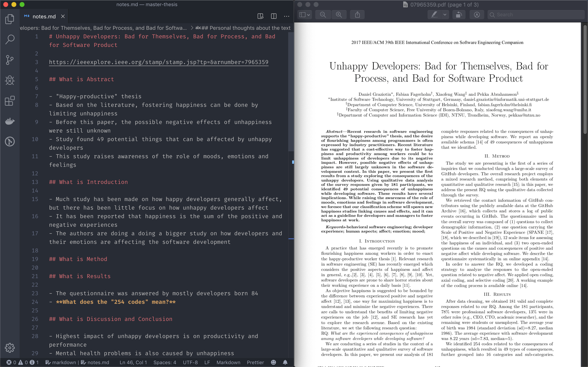Open the Source Control panel
The width and height of the screenshot is (588, 367).
[10, 60]
